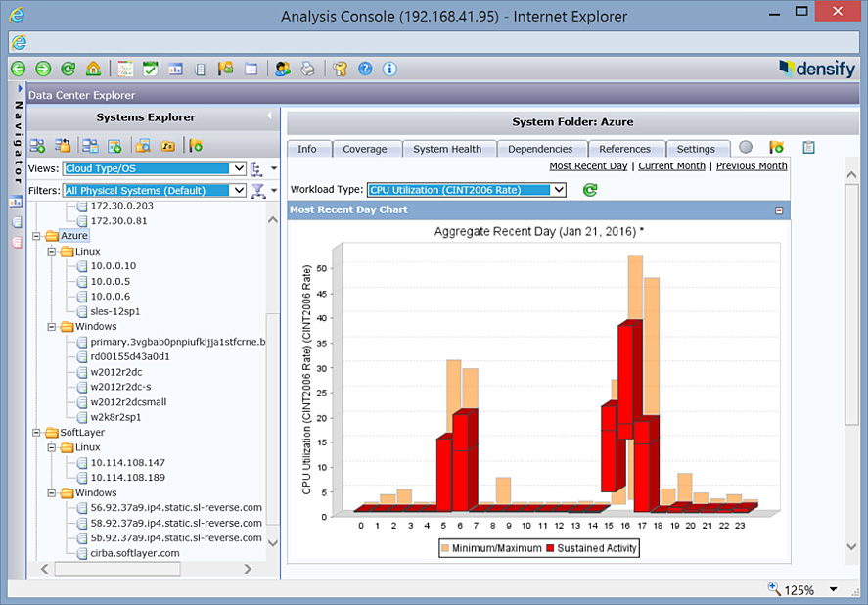
Task: Collapse the SoftLayer folder node
Action: click(x=36, y=433)
